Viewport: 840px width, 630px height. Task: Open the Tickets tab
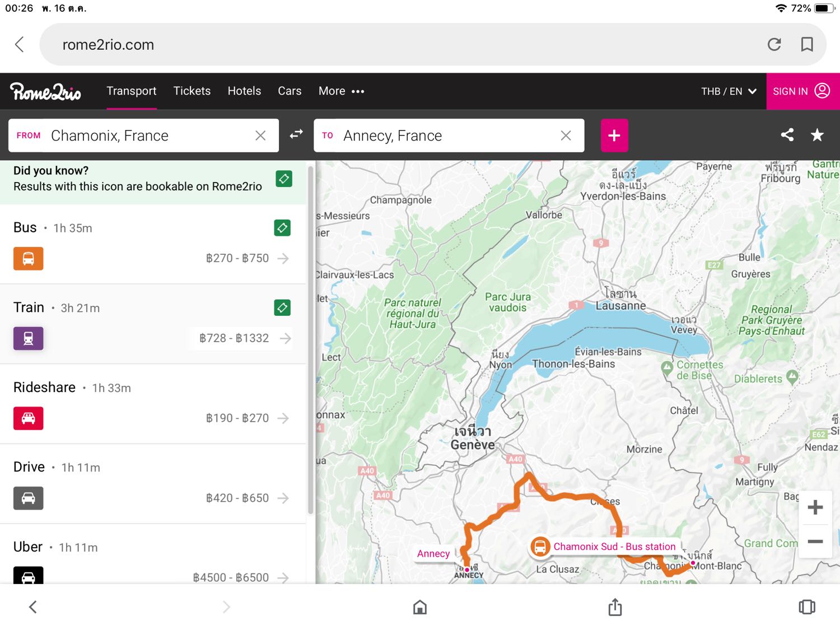point(192,91)
